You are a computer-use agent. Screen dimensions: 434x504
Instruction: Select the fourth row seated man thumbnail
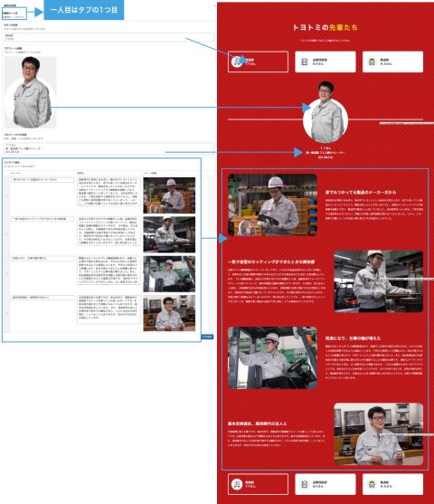pyautogui.click(x=169, y=313)
